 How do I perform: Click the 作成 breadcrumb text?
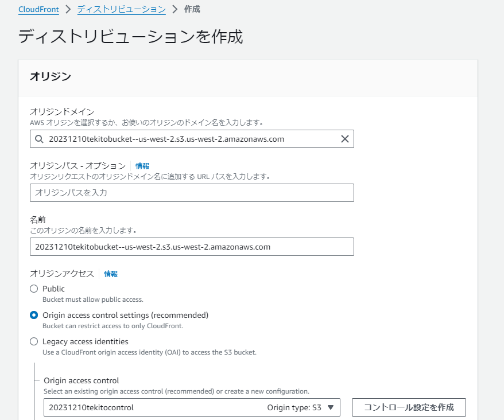point(192,9)
